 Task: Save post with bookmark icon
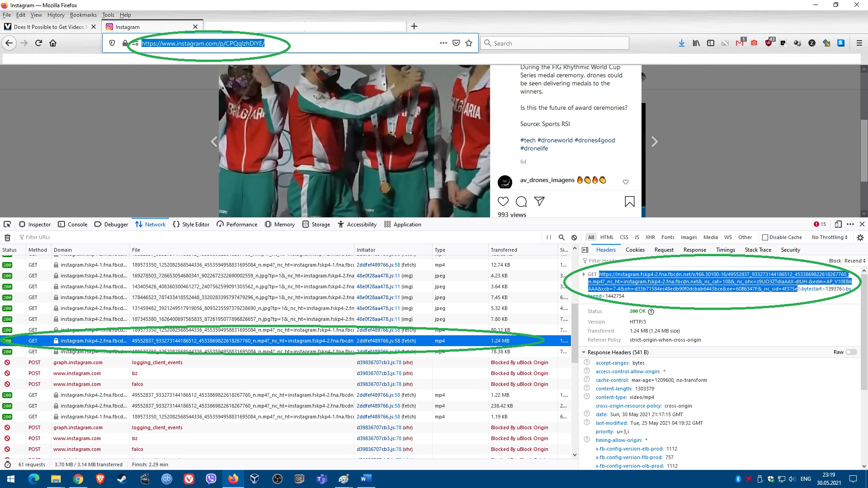tap(629, 202)
